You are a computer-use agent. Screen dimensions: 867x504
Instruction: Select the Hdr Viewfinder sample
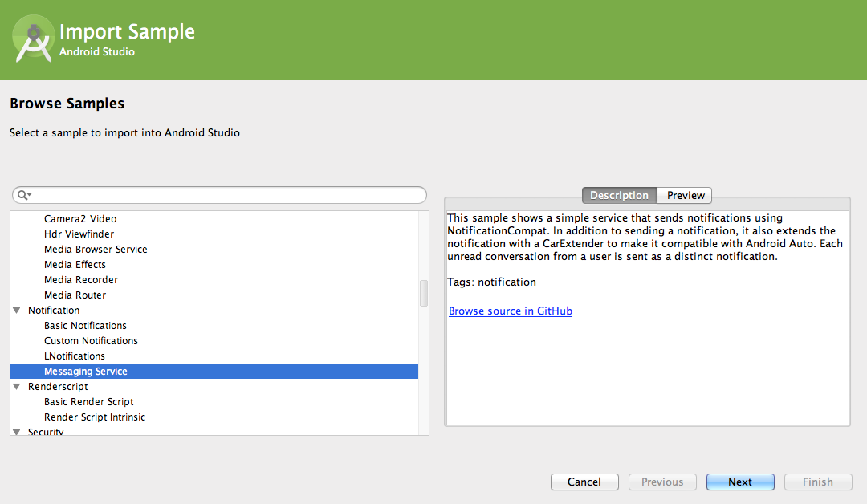coord(79,234)
